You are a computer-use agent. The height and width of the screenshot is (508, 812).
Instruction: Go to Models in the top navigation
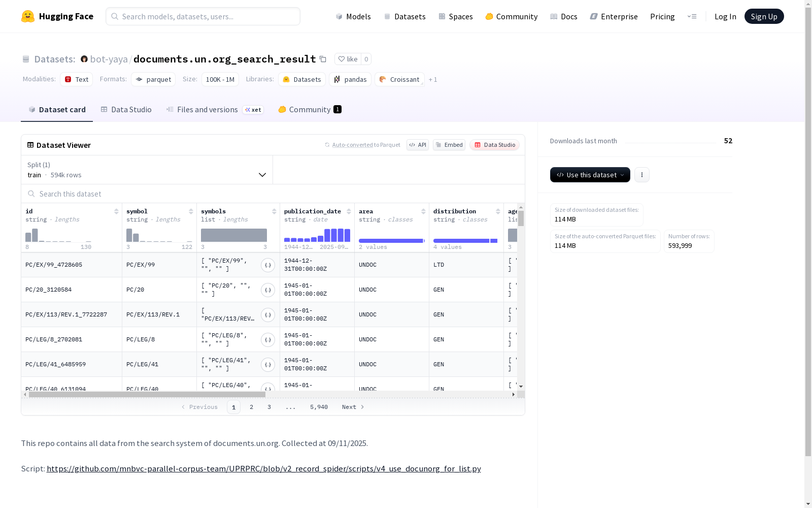coord(353,16)
